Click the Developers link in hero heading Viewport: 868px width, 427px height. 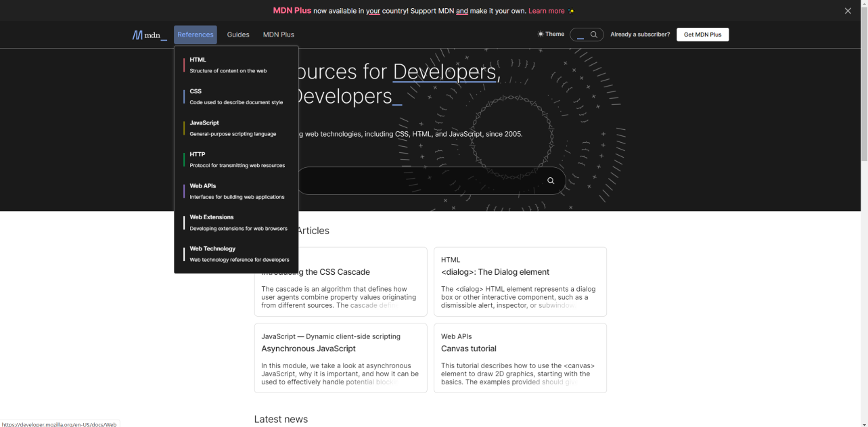(444, 72)
